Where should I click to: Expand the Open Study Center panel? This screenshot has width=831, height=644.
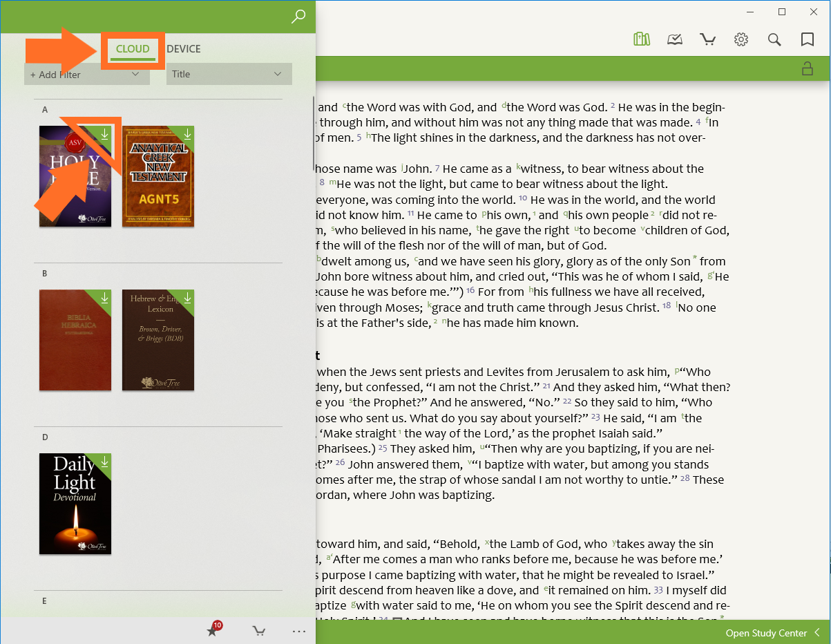[x=773, y=633]
